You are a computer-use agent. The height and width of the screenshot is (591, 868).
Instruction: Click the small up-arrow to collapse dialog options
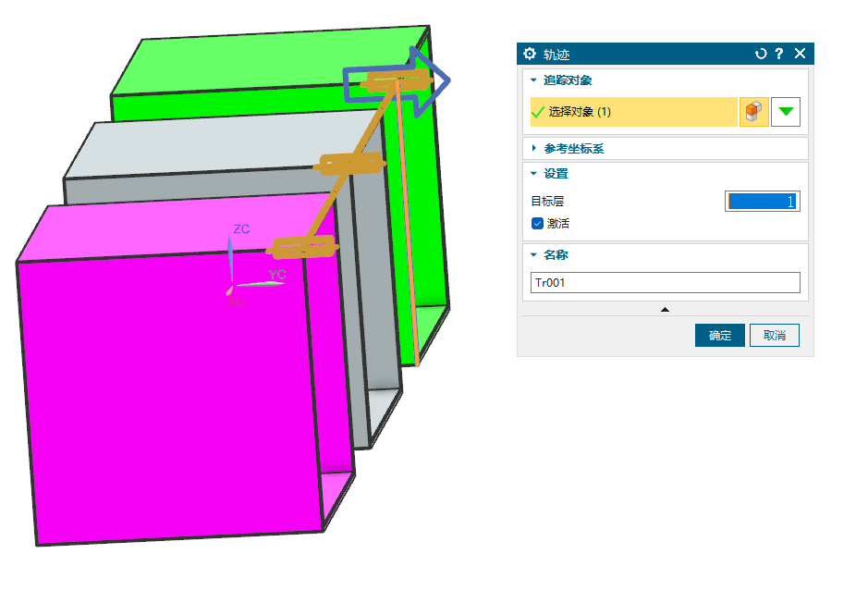click(x=665, y=309)
